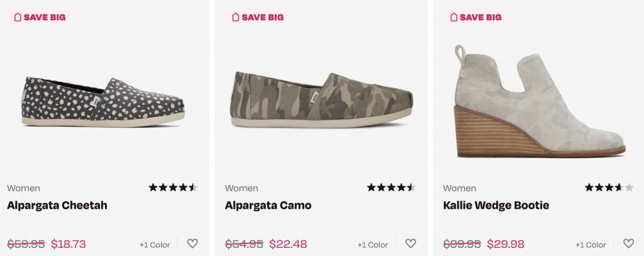Click the Save Big tag on Alpargata Cheetah
This screenshot has width=644, height=256.
coord(41,17)
